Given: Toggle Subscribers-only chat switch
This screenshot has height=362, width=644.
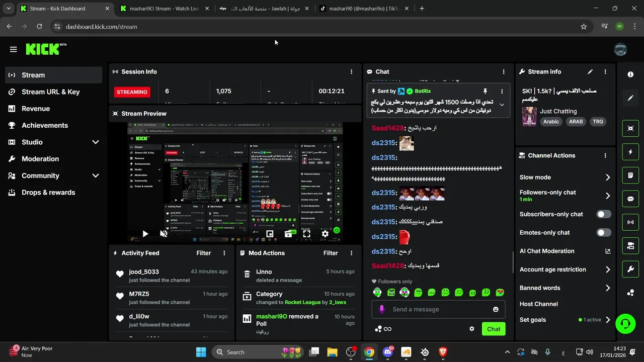Looking at the screenshot, I should click(604, 214).
